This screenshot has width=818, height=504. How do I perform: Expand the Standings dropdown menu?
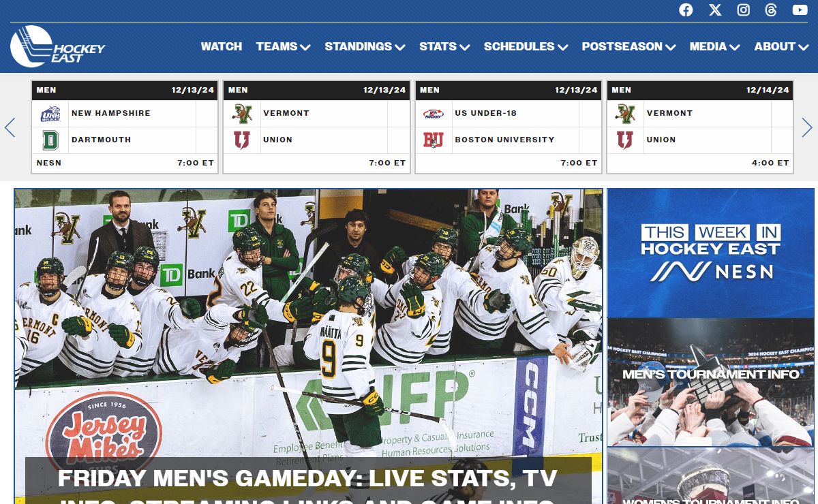(x=365, y=46)
